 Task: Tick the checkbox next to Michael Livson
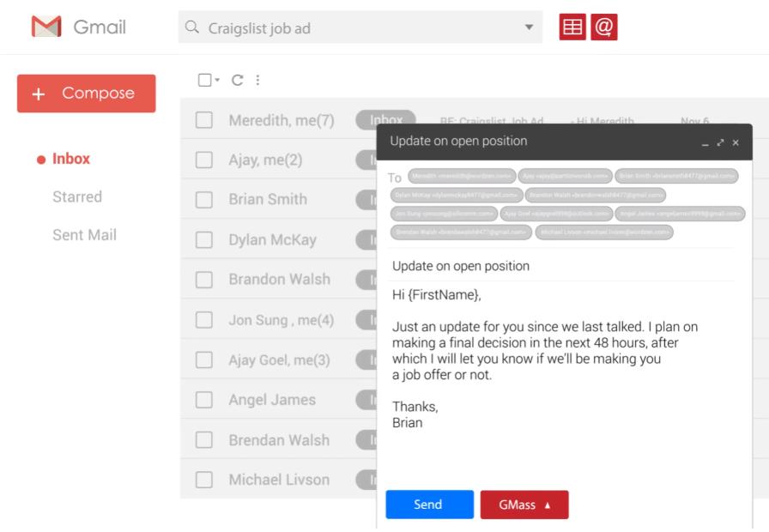pos(204,480)
